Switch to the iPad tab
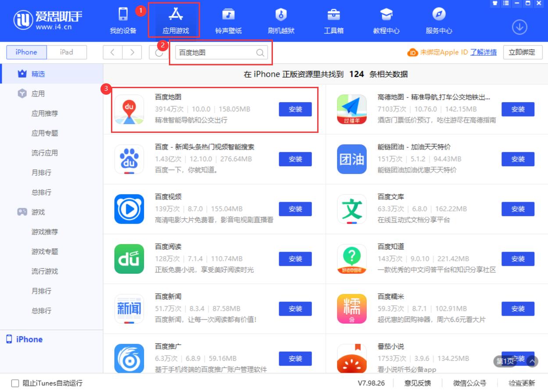548x392 pixels. coord(67,52)
